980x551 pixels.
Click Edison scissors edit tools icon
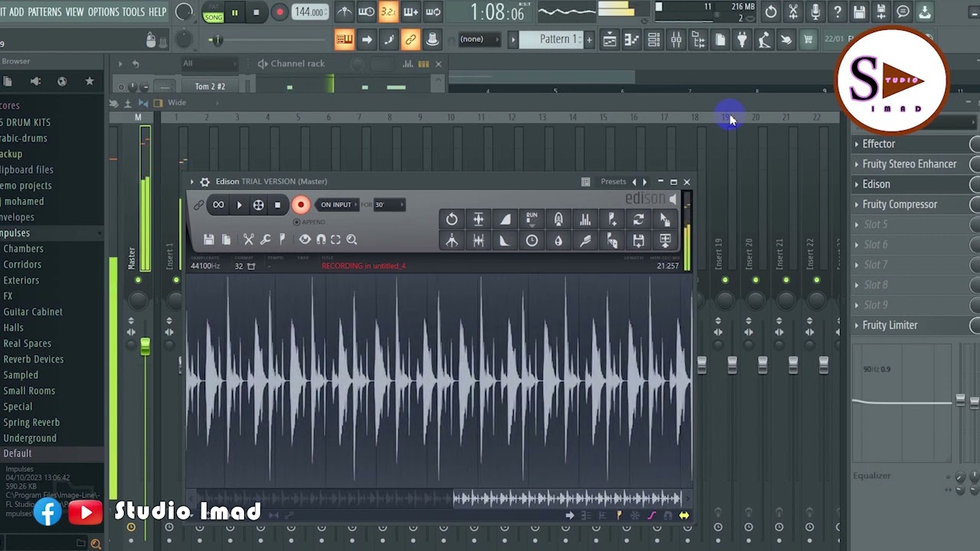click(x=248, y=240)
